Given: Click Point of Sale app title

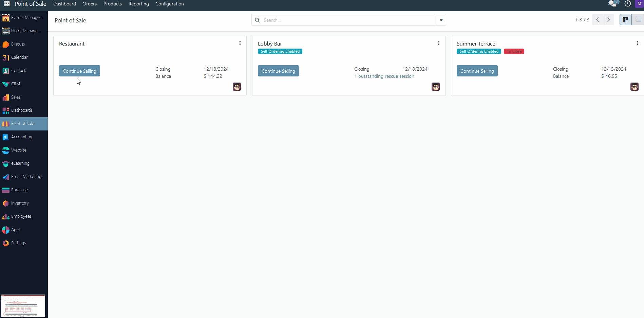Looking at the screenshot, I should [x=31, y=4].
